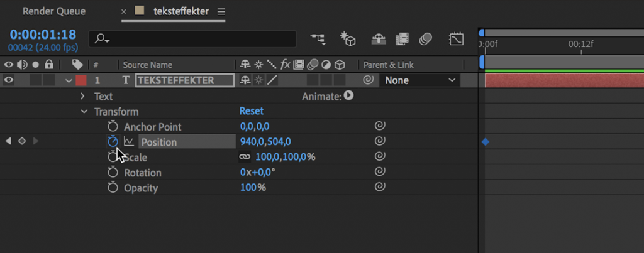Click the Scale expression pick whip
The width and height of the screenshot is (644, 253).
(x=380, y=157)
